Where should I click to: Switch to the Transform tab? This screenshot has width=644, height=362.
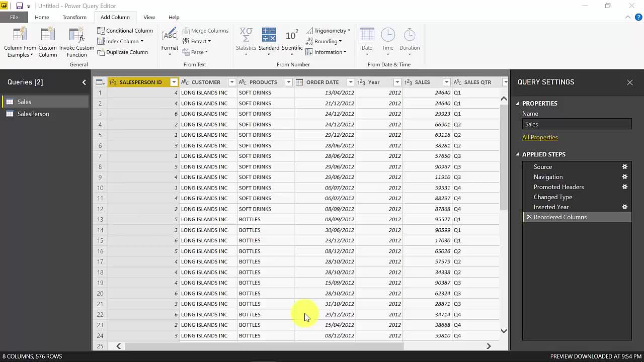click(74, 17)
